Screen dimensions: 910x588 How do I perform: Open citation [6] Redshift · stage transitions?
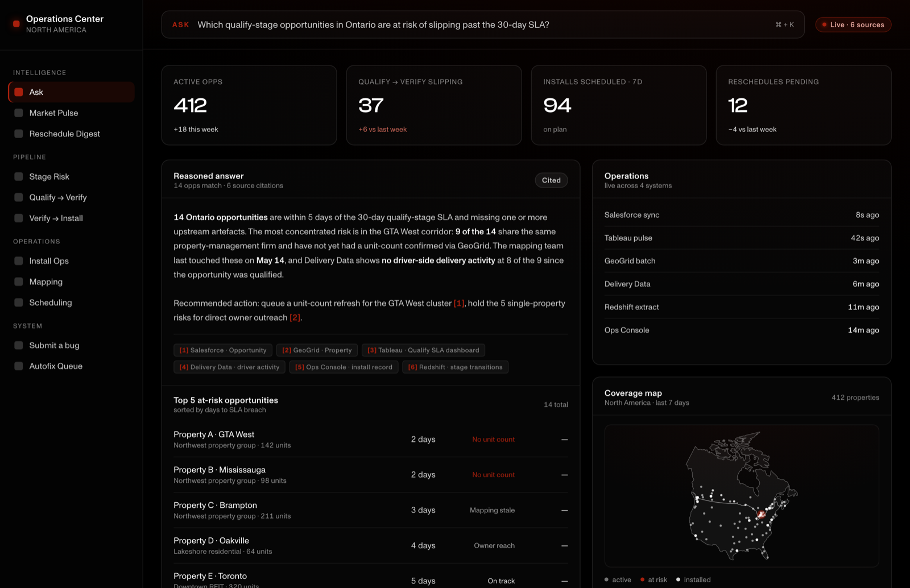tap(455, 367)
